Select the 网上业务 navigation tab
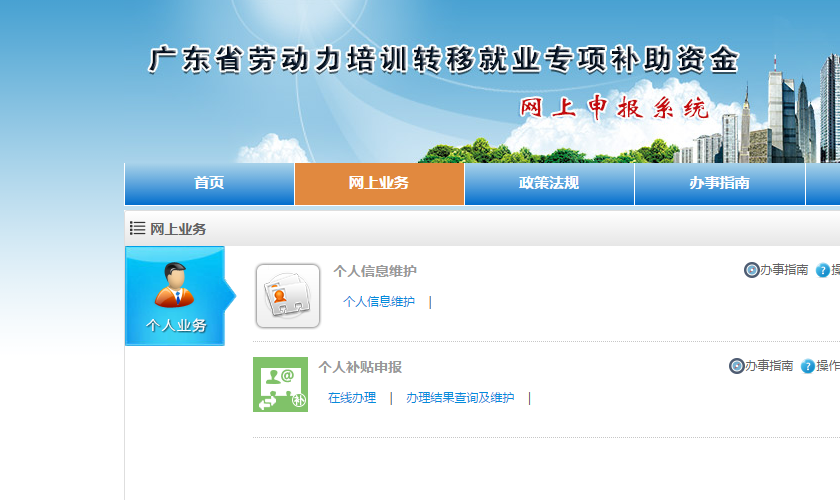Image resolution: width=840 pixels, height=500 pixels. (x=379, y=183)
